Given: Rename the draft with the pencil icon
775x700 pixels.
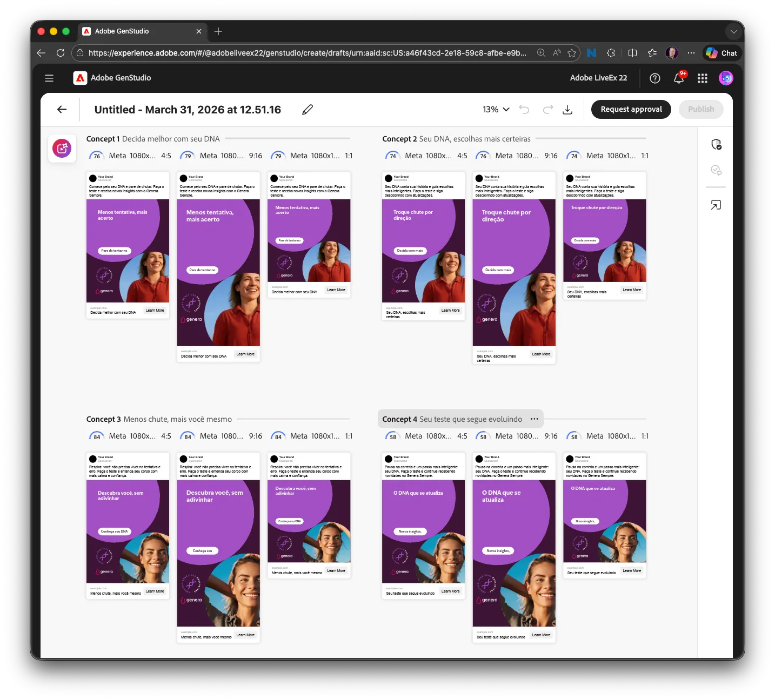Looking at the screenshot, I should (x=308, y=110).
